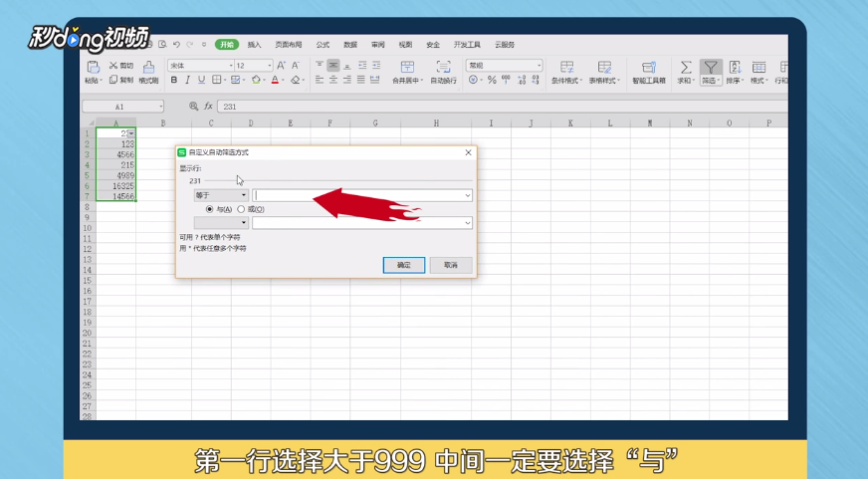Open the 开发工具 ribbon tab
868x479 pixels.
pyautogui.click(x=467, y=44)
